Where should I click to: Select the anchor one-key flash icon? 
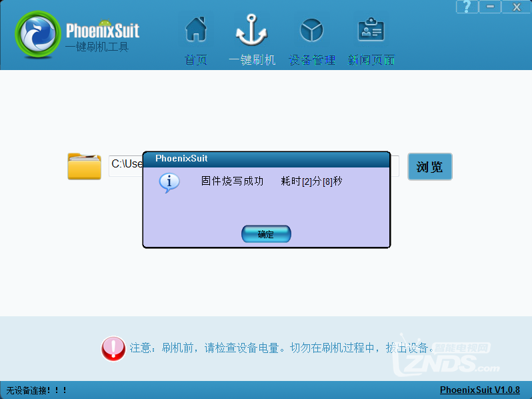click(251, 30)
